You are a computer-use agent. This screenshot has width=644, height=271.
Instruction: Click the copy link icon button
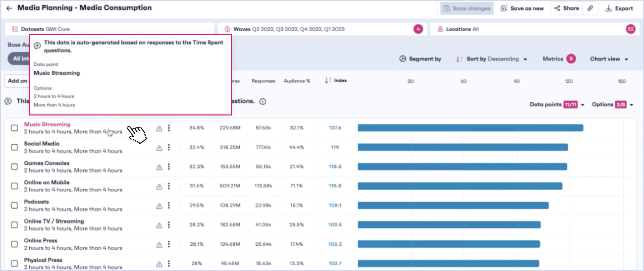pos(590,8)
